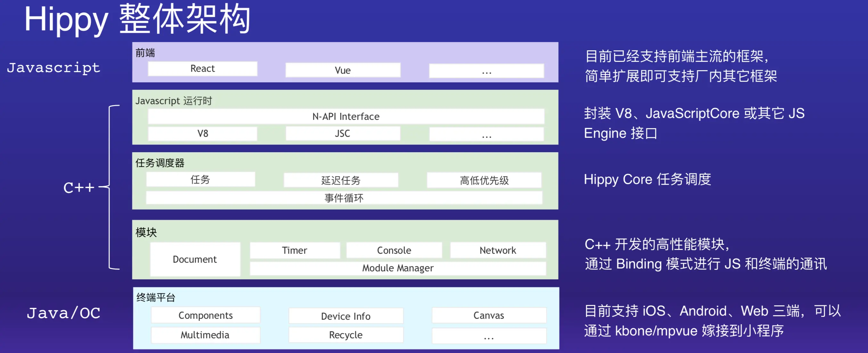
Task: Select the V8 engine box
Action: click(x=202, y=134)
